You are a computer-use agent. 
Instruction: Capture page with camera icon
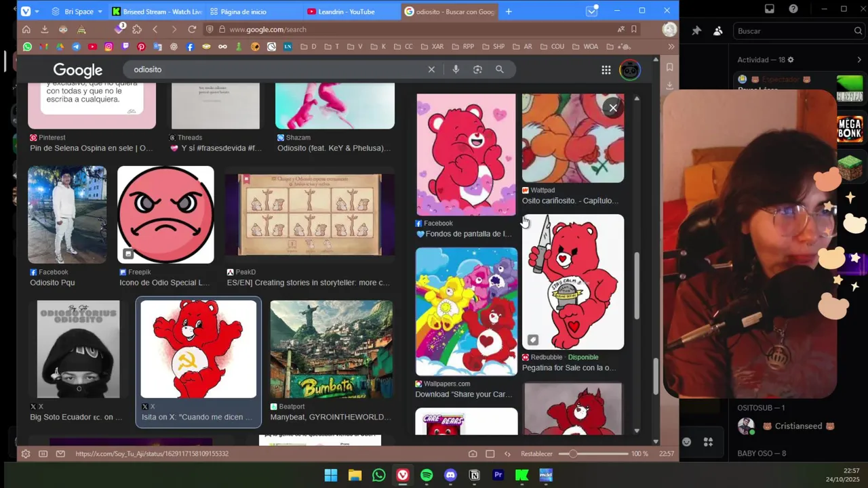coord(473,453)
